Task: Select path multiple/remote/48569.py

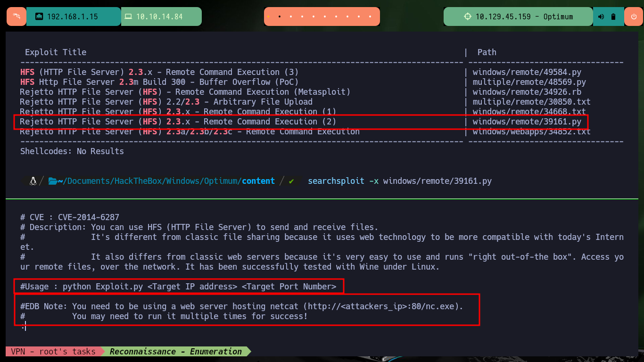Action: (529, 82)
